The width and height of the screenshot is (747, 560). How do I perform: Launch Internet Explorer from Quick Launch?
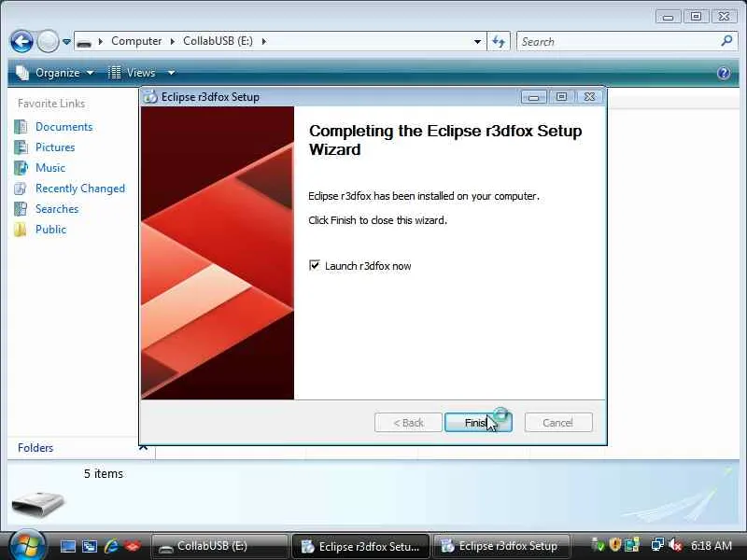point(111,546)
